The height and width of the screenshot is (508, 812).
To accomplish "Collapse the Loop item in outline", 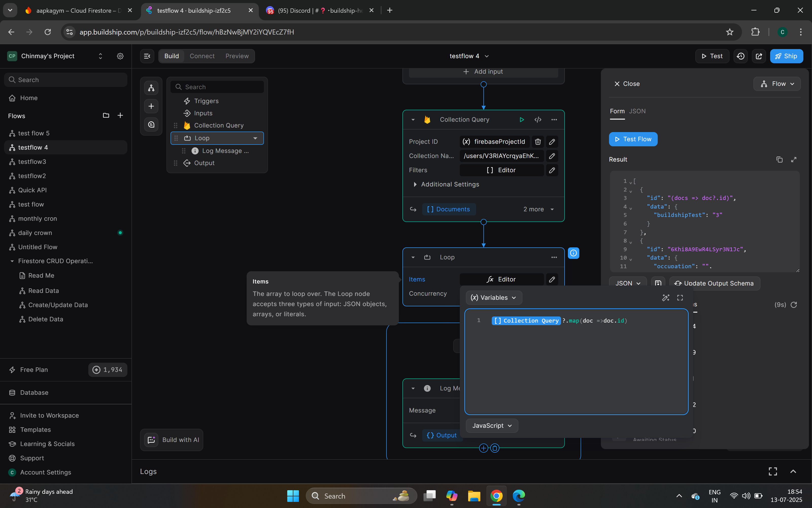I will click(255, 138).
